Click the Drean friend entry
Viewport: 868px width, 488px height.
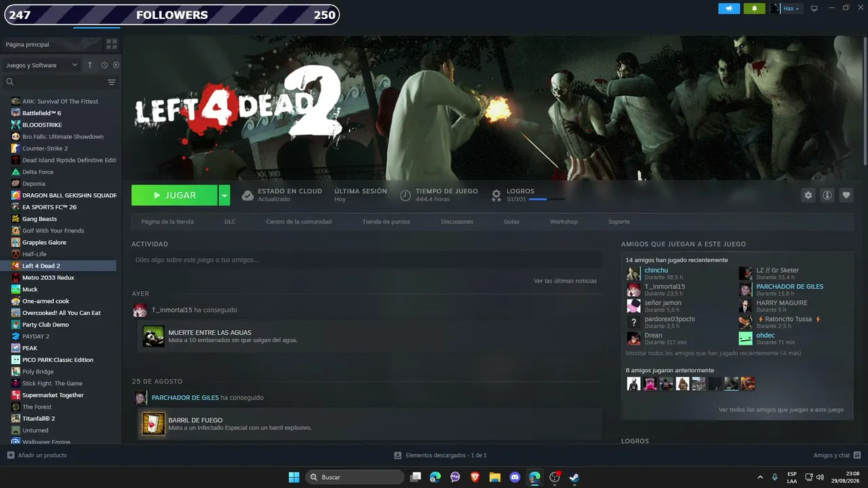click(653, 335)
